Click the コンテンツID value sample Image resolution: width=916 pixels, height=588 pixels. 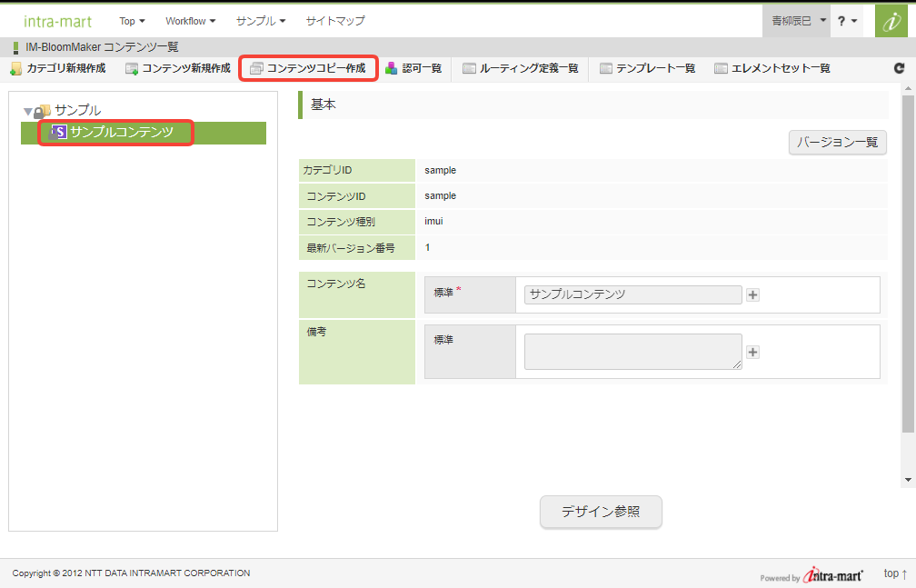tap(441, 195)
